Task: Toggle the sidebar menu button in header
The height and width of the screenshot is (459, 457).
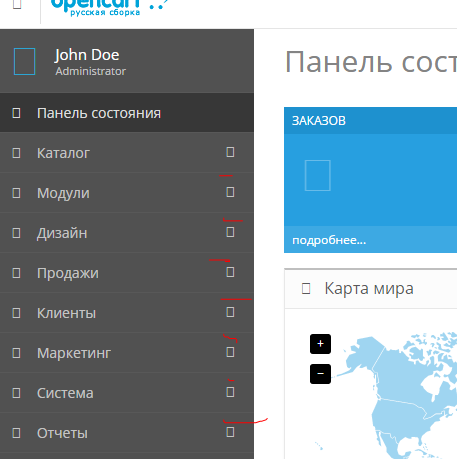Action: click(x=17, y=4)
